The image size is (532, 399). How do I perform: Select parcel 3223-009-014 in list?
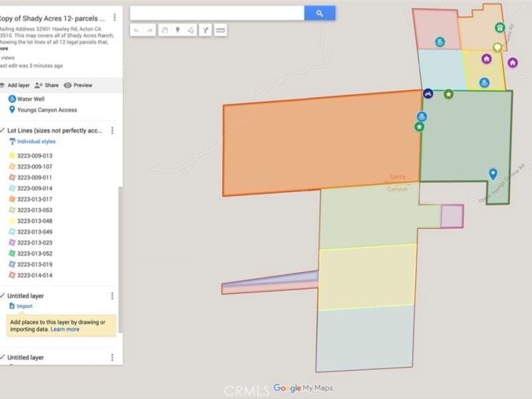coord(31,188)
